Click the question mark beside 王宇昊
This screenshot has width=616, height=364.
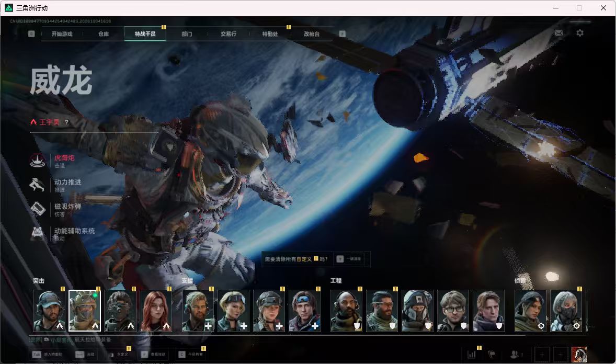click(x=67, y=122)
